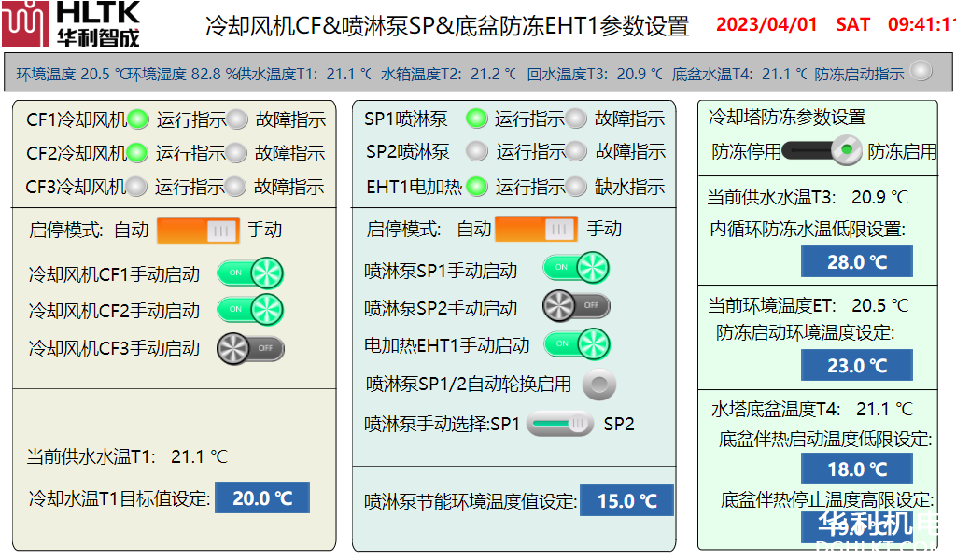Click CF1 cooling fan run indicator light
Viewport: 956px width, 560px height.
pyautogui.click(x=138, y=119)
